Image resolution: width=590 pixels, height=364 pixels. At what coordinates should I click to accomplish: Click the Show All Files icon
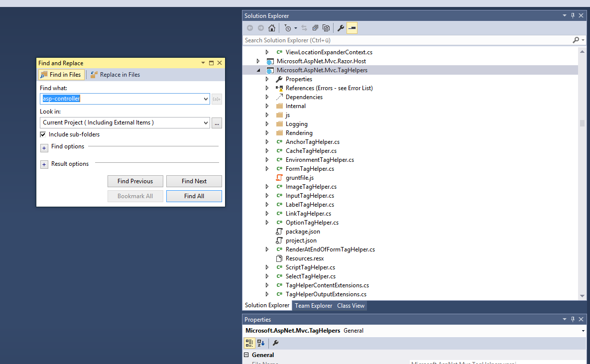[x=326, y=28]
